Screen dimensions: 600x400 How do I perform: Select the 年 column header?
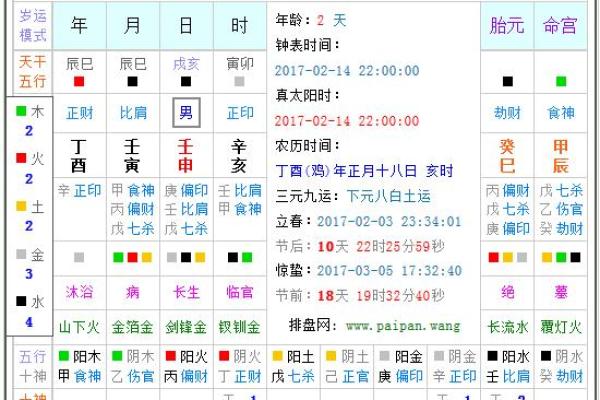pos(79,26)
